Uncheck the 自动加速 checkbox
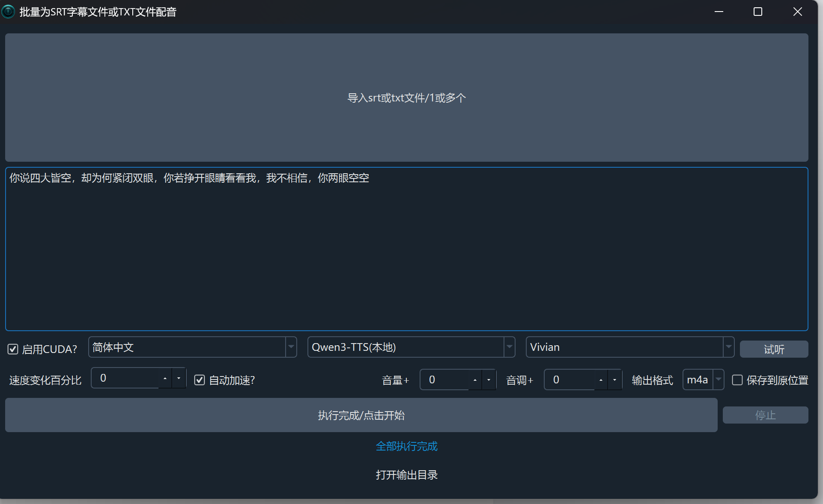The image size is (823, 504). (200, 380)
